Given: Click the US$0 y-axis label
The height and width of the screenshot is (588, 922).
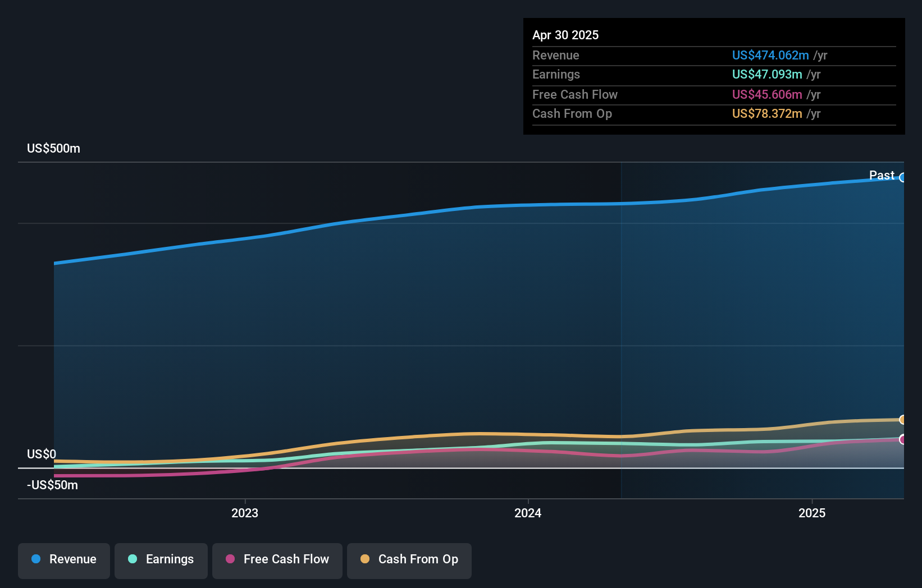Looking at the screenshot, I should [x=42, y=454].
